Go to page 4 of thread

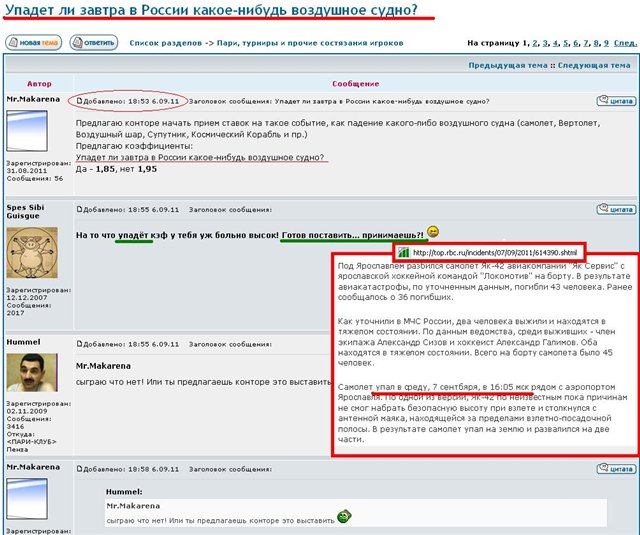click(x=556, y=43)
